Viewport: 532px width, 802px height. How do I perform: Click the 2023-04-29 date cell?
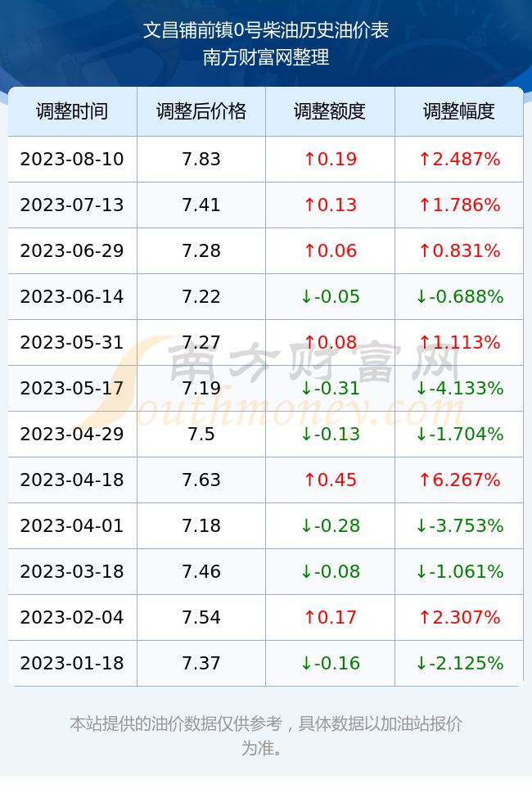(x=72, y=435)
